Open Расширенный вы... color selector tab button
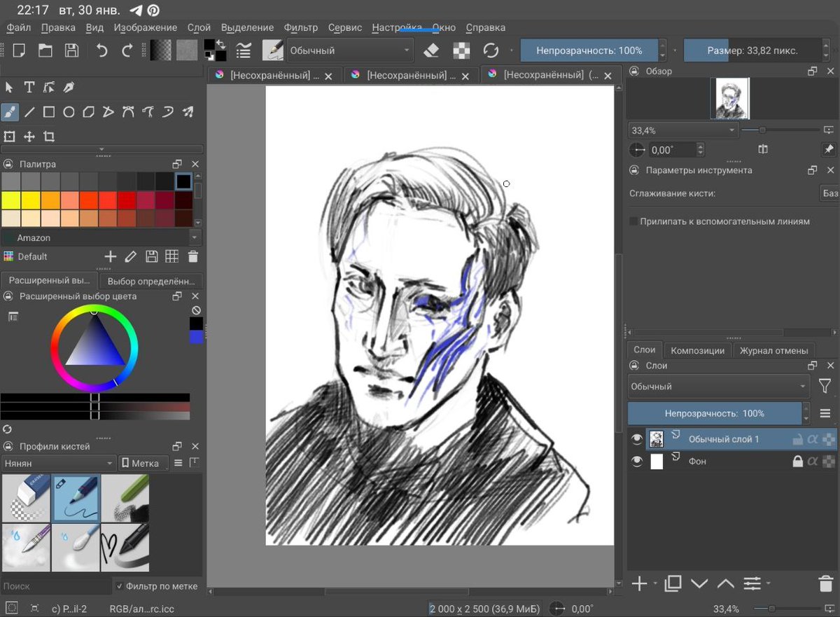840x617 pixels. 50,280
